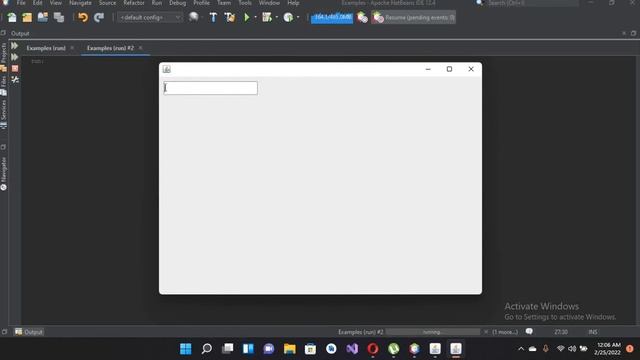Click the Build Project hammer icon
The image size is (640, 360).
213,17
